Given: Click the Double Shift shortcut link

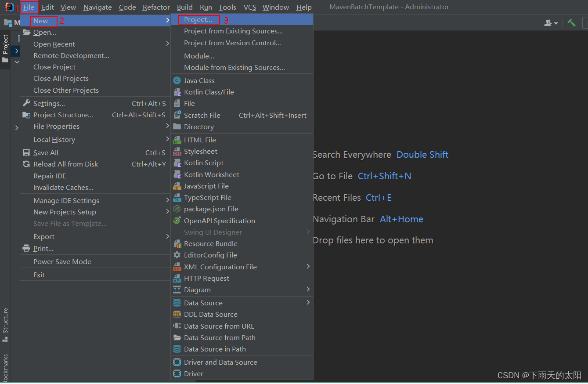Looking at the screenshot, I should point(422,154).
